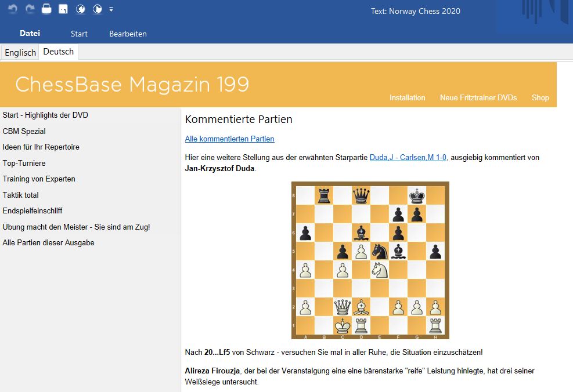Click the undo arrow icon

tap(13, 9)
